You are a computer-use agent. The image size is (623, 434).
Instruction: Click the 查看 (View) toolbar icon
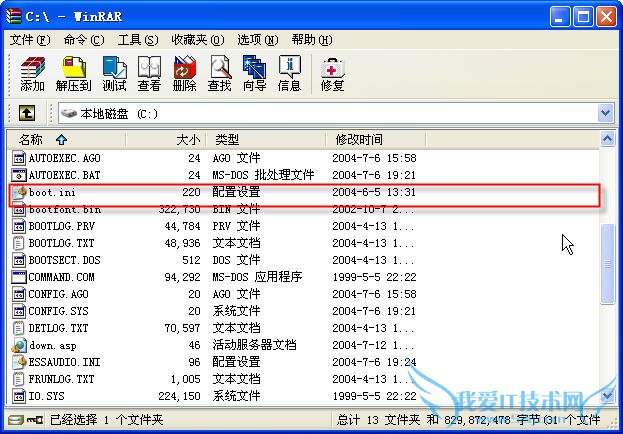149,74
